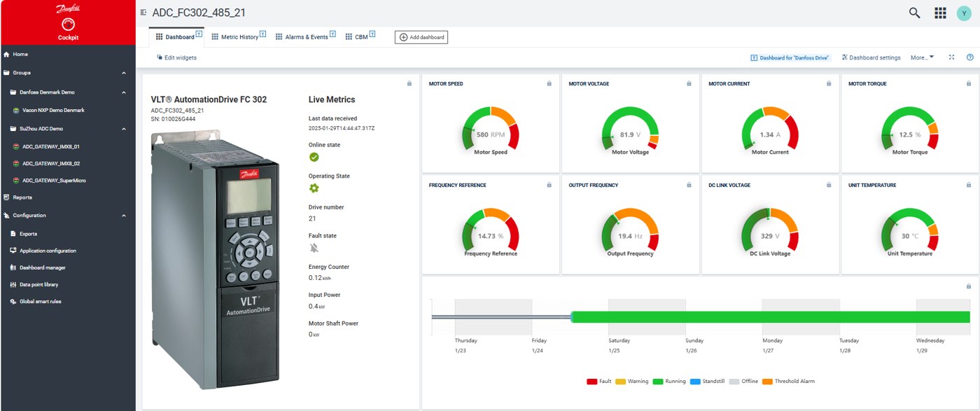
Task: Click the serial number SN: 010026G444
Action: (x=173, y=118)
